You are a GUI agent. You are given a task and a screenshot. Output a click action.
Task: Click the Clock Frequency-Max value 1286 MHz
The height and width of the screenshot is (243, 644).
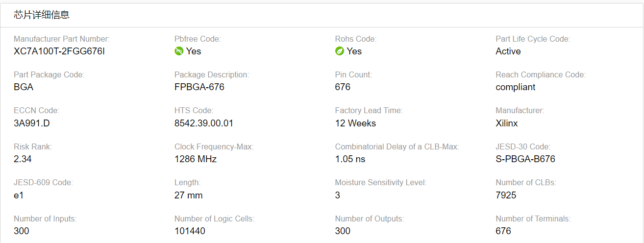click(196, 159)
